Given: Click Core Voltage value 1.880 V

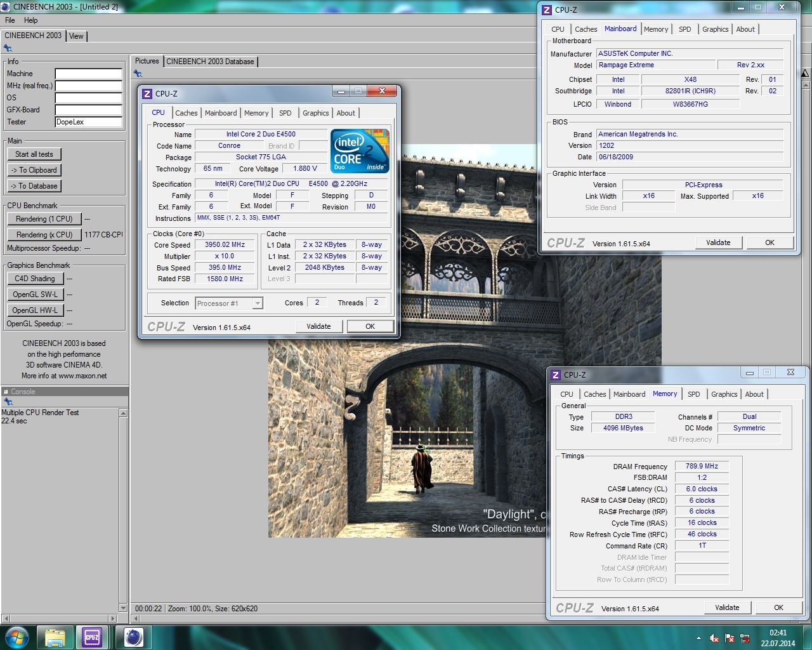Looking at the screenshot, I should [305, 169].
